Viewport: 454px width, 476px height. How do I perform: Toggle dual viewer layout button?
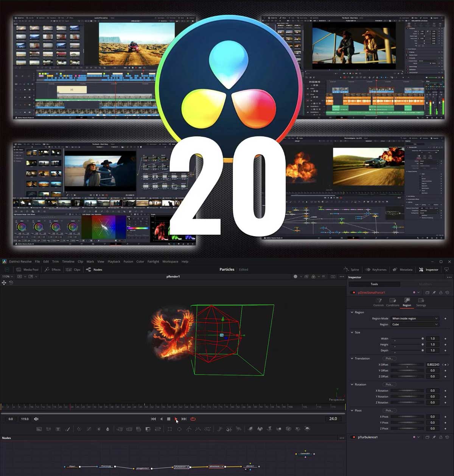[333, 277]
